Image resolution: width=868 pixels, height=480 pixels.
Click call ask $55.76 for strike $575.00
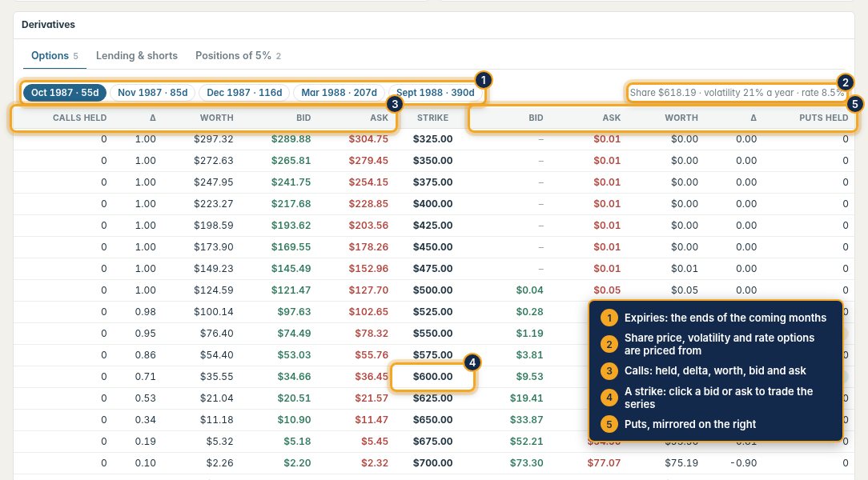(372, 354)
